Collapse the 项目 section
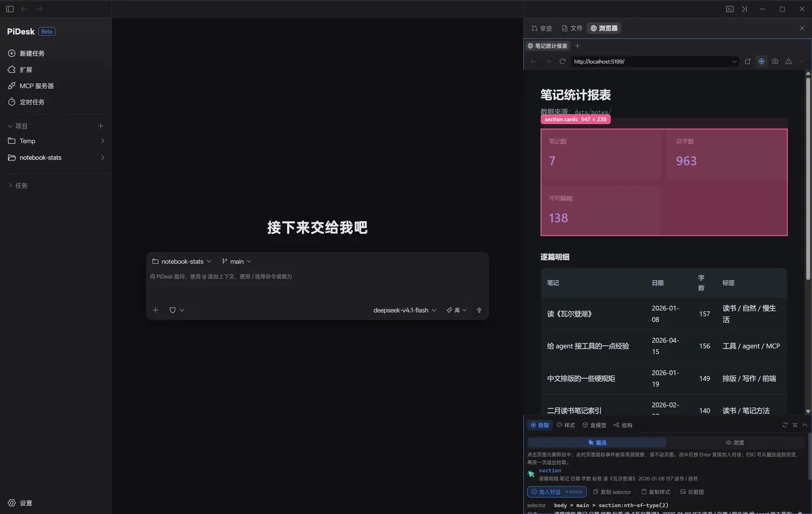The width and height of the screenshot is (812, 514). [17, 126]
